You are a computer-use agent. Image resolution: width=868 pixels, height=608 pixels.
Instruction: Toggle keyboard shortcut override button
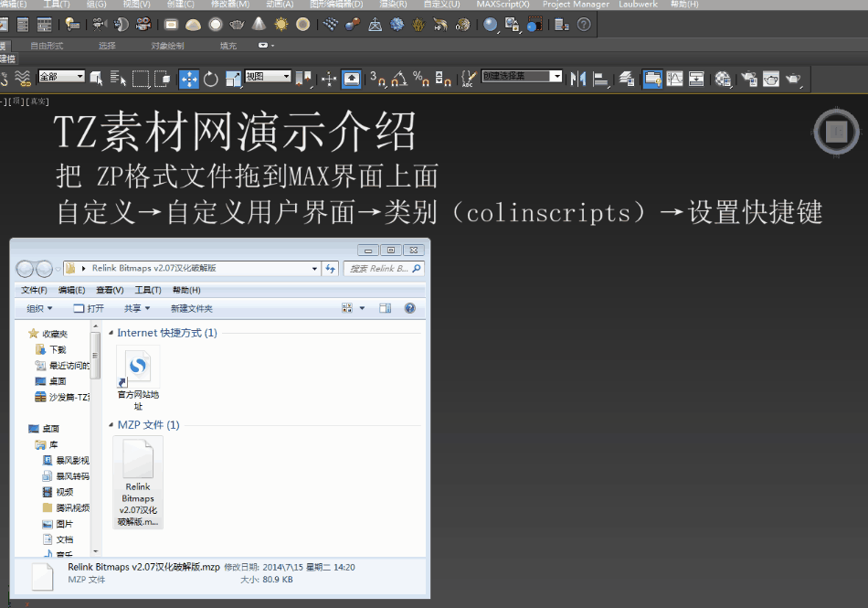tap(352, 80)
